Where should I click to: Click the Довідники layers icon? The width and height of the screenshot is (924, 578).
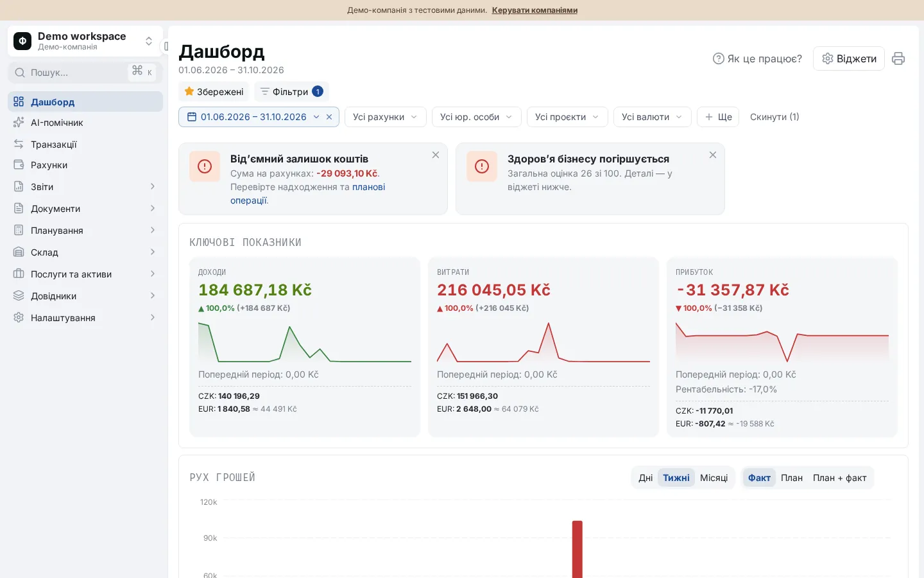coord(19,295)
